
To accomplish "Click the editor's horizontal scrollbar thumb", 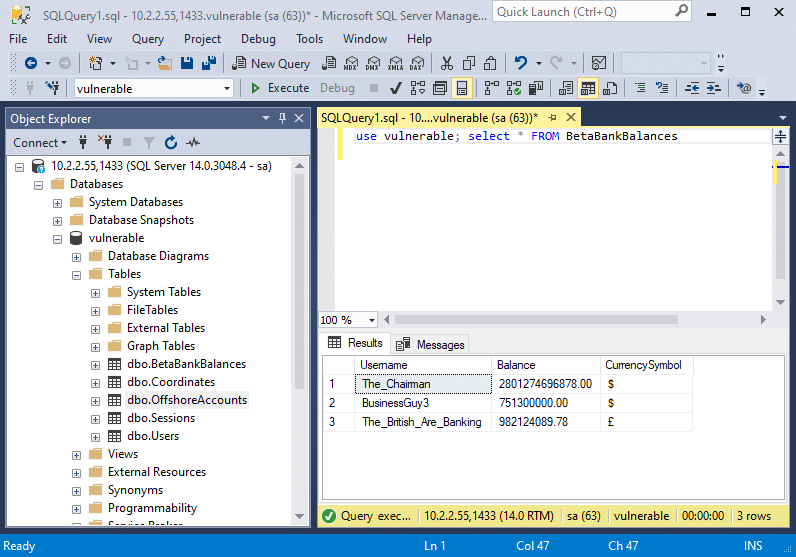I will (x=536, y=319).
